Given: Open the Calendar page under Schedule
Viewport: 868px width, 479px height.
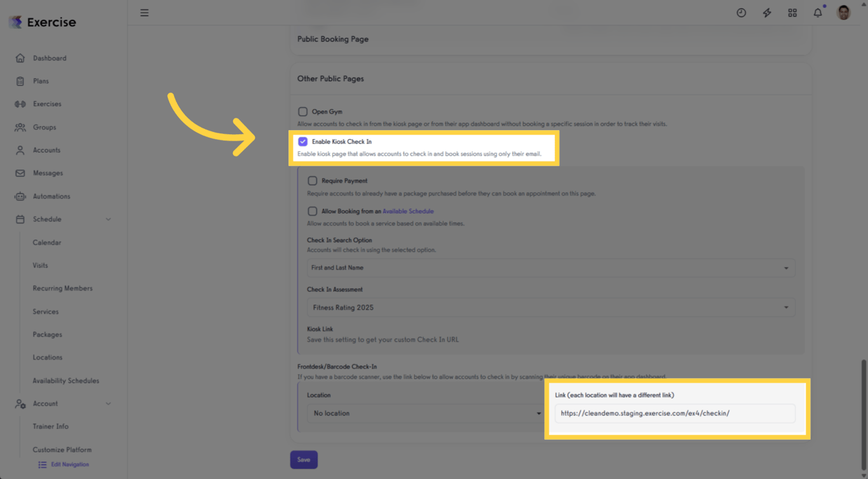Looking at the screenshot, I should click(47, 242).
